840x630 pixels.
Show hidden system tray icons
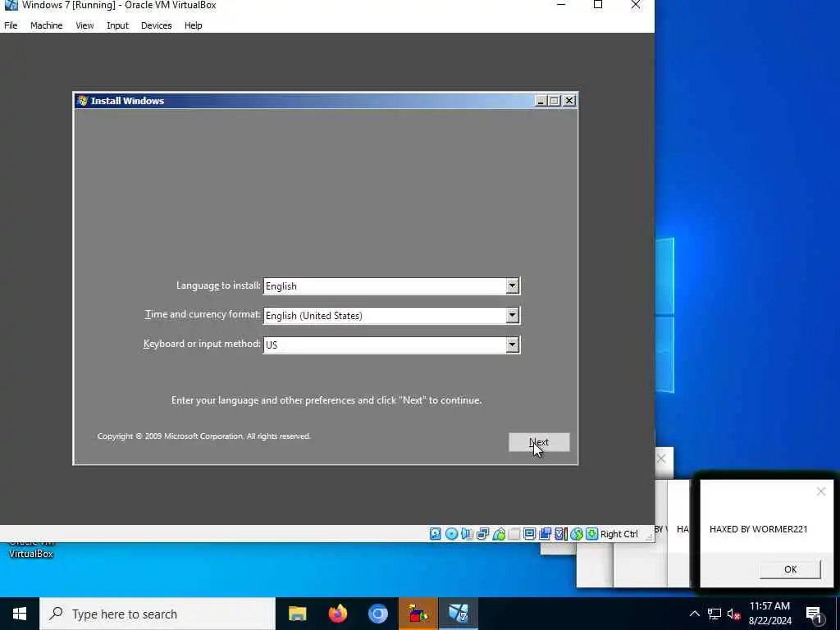tap(694, 614)
